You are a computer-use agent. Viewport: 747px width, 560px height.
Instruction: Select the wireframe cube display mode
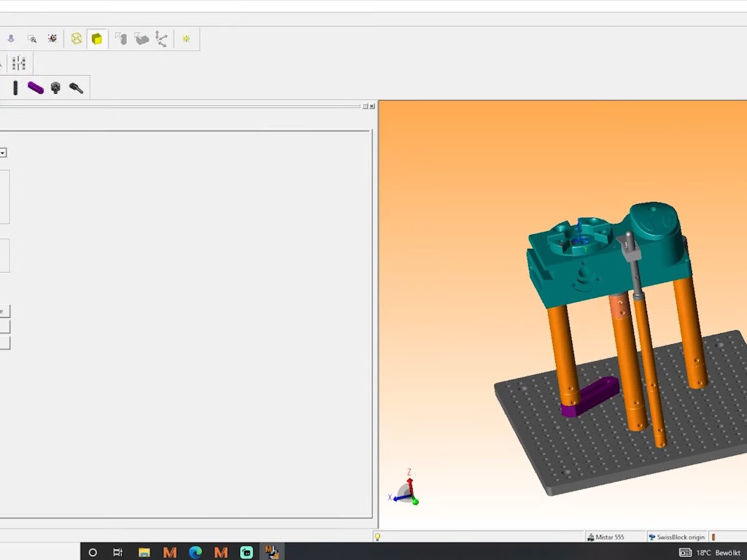[x=76, y=39]
